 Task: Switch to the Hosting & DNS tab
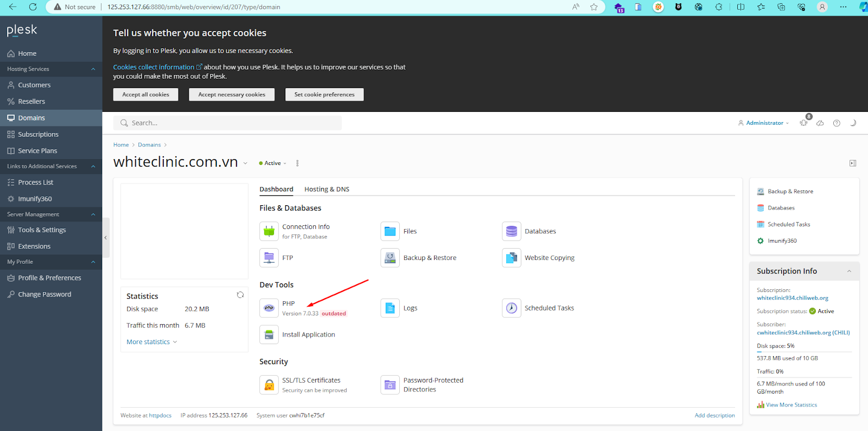coord(327,189)
